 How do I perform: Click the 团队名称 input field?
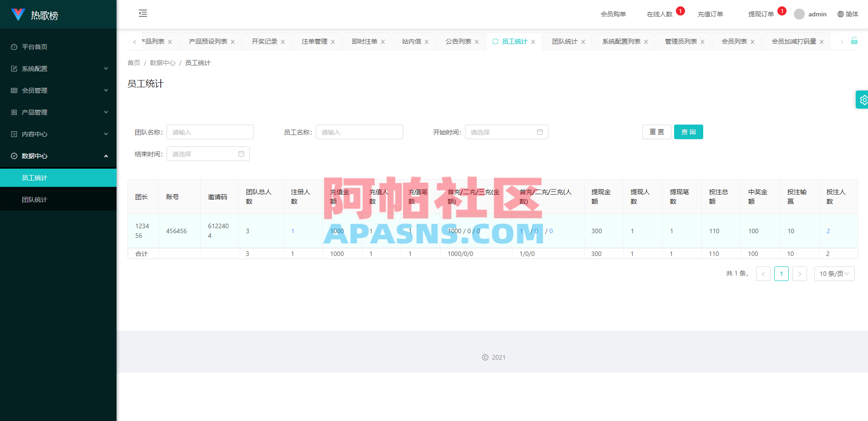[x=210, y=132]
